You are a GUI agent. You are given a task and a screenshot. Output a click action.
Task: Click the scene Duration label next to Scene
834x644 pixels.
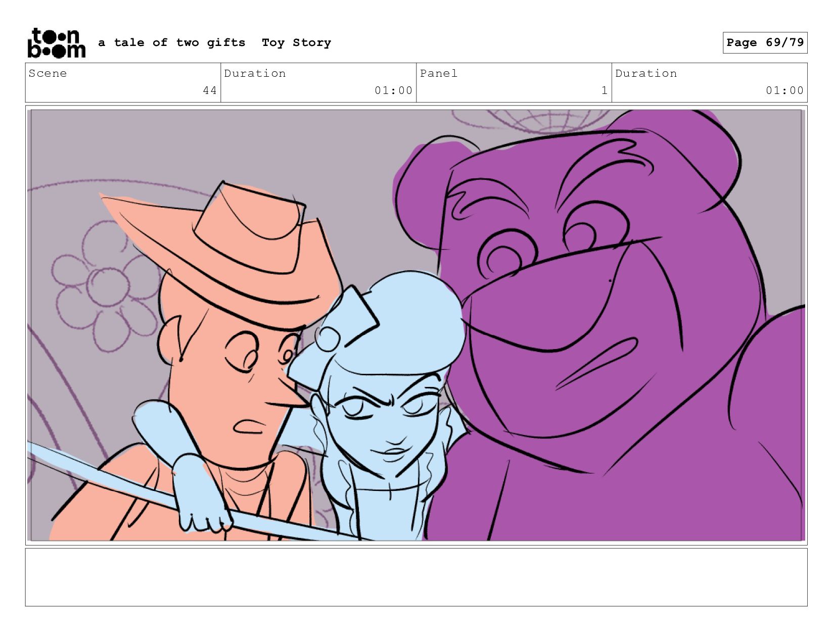255,73
